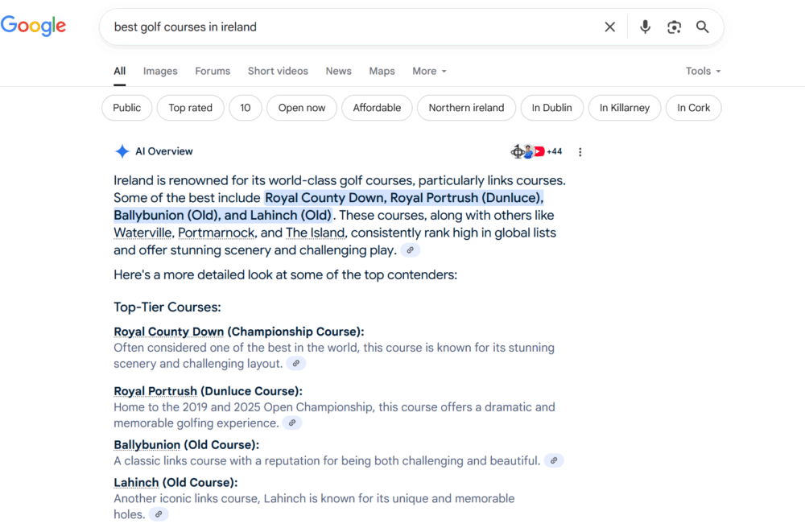
Task: Toggle the "Top rated" filter chip
Action: pyautogui.click(x=191, y=108)
